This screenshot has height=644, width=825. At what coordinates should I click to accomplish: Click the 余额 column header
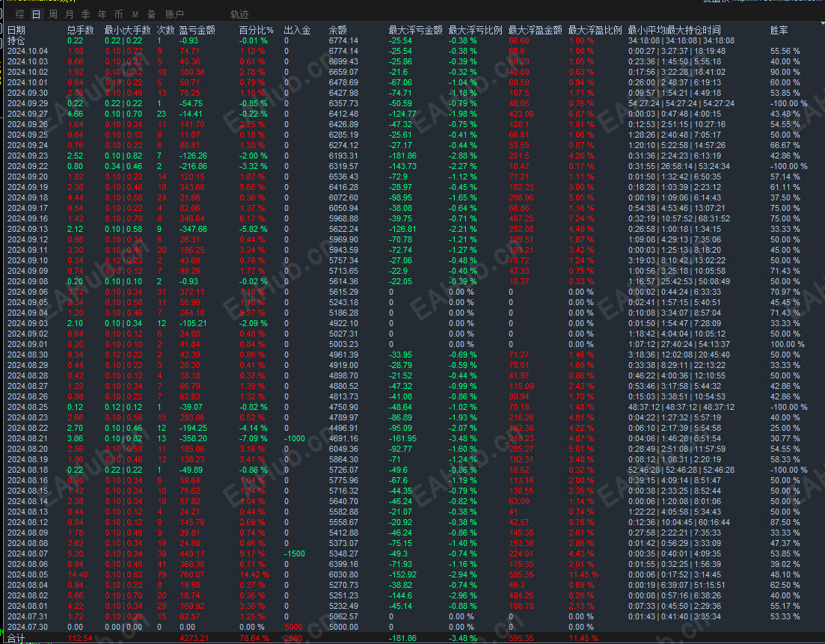(x=338, y=30)
